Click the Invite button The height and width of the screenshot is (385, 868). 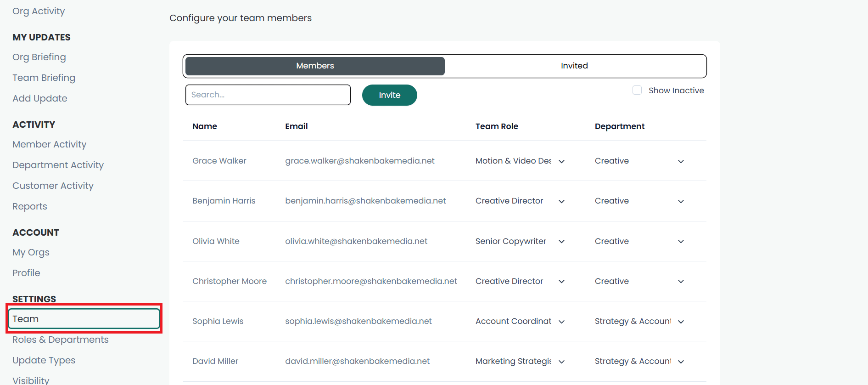(390, 95)
